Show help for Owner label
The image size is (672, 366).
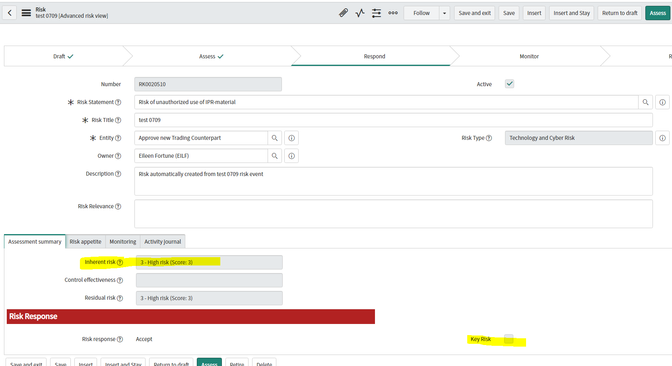(118, 156)
